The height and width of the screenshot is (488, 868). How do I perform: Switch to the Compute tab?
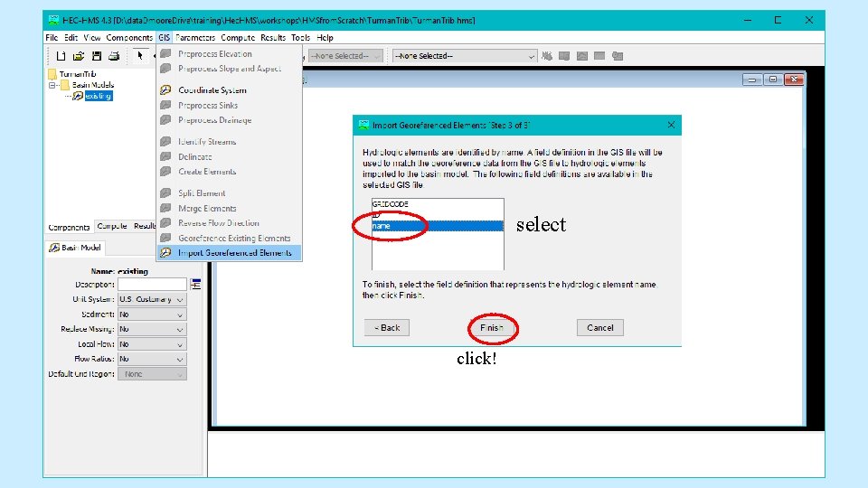pyautogui.click(x=112, y=226)
